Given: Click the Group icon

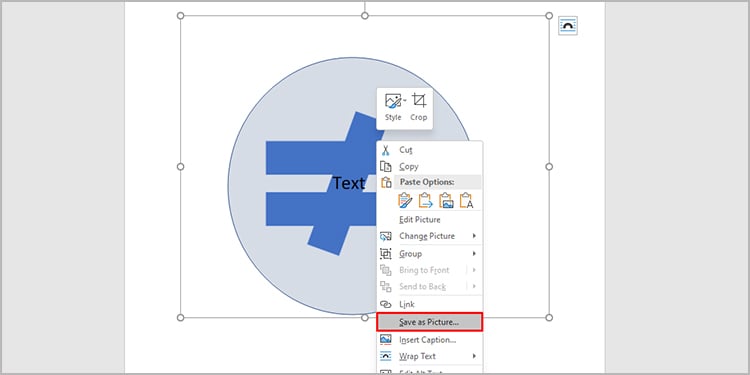Looking at the screenshot, I should click(386, 254).
